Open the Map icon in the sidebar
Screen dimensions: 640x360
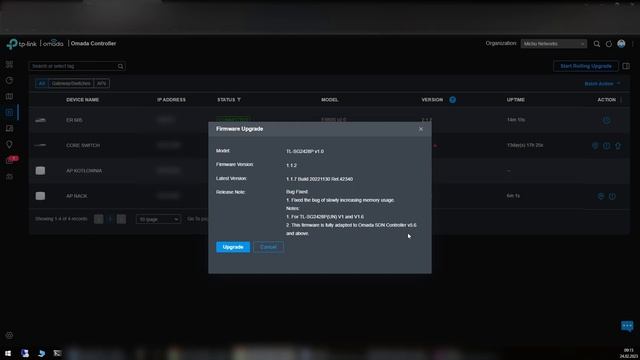(9, 96)
